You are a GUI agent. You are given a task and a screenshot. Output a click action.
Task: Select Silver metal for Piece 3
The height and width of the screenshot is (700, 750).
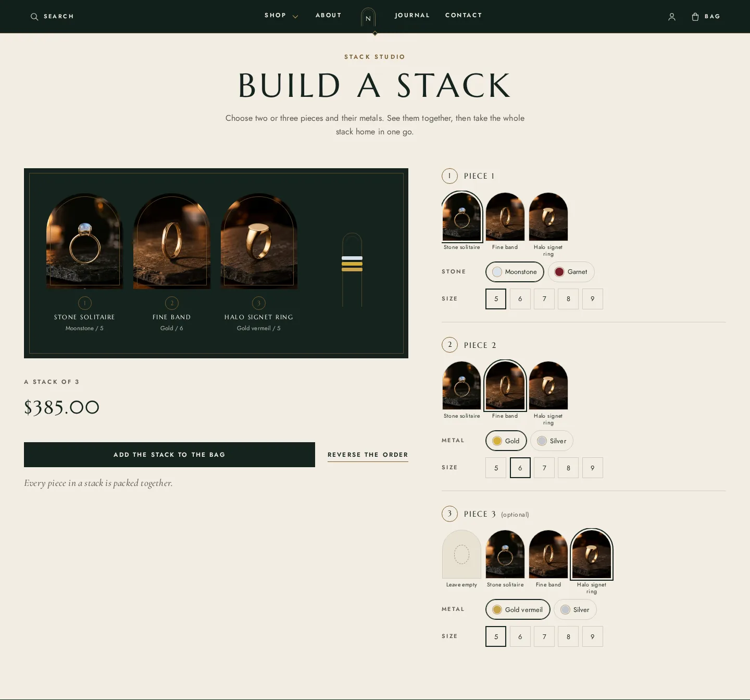[575, 609]
